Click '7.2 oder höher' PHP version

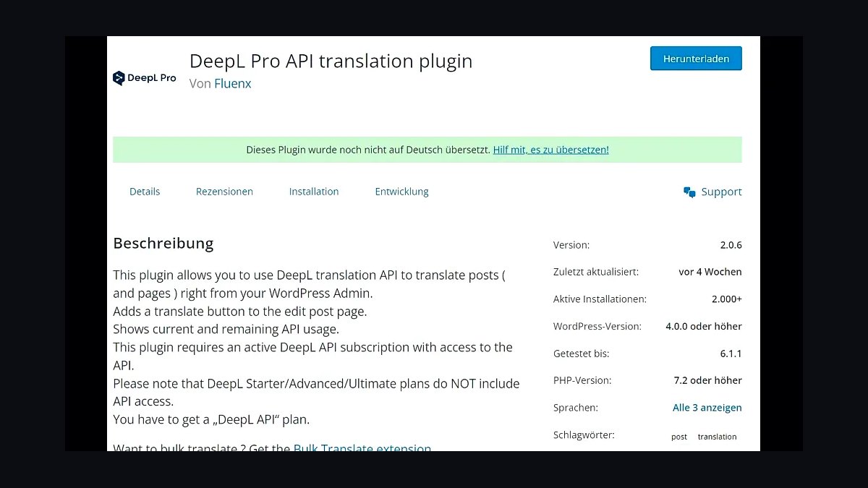click(x=707, y=380)
